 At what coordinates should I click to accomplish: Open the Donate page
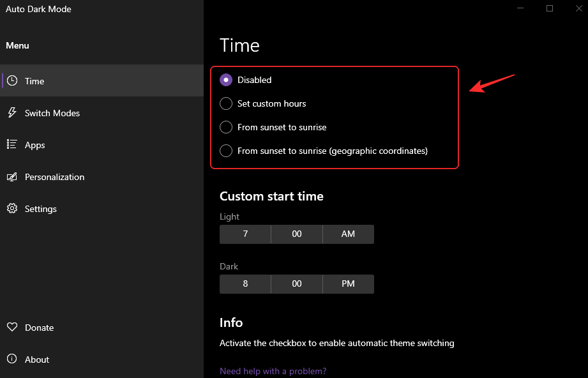(x=38, y=327)
